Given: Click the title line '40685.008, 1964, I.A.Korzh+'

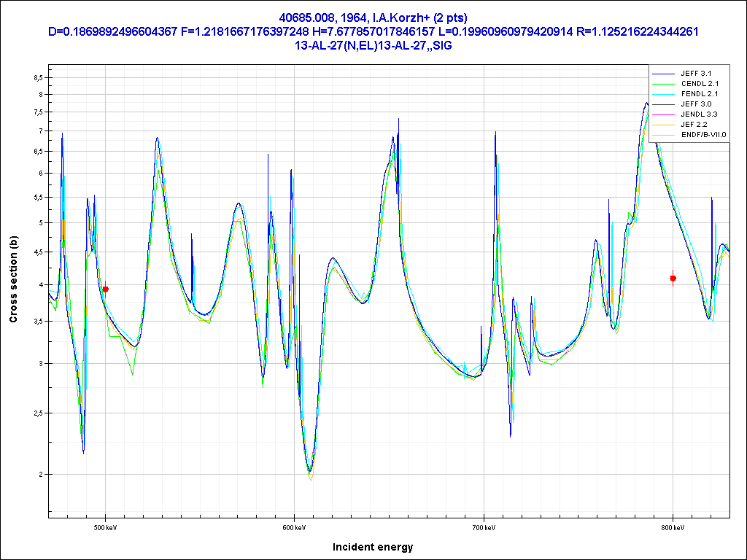Looking at the screenshot, I should (x=373, y=17).
